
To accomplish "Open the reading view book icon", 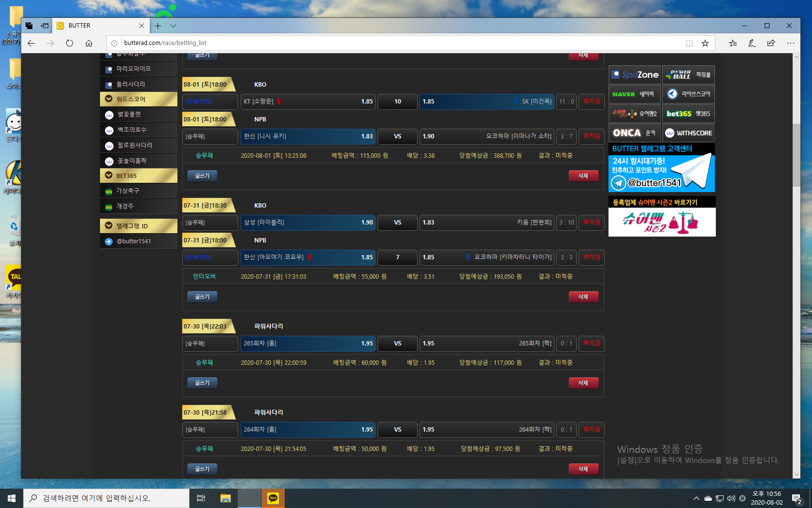I will (x=689, y=43).
